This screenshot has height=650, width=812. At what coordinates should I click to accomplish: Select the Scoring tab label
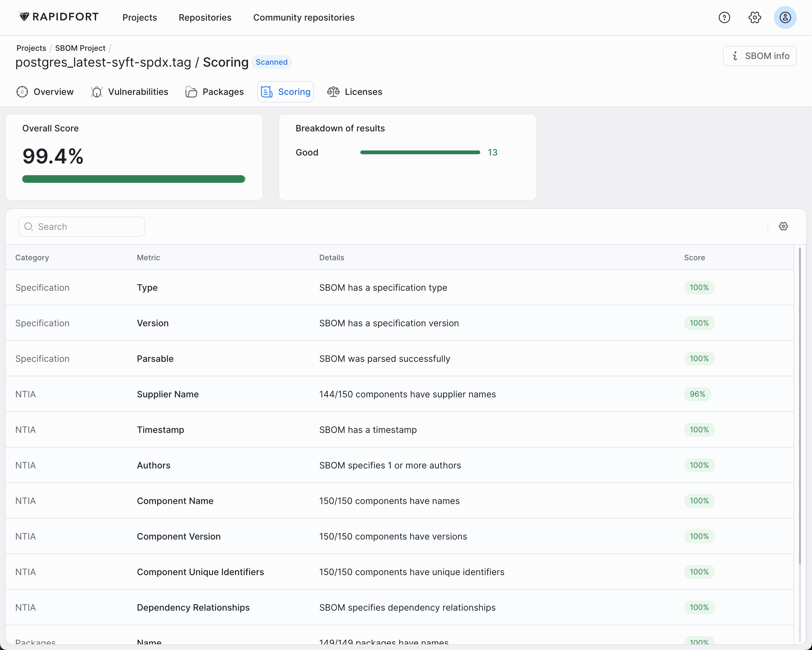294,92
